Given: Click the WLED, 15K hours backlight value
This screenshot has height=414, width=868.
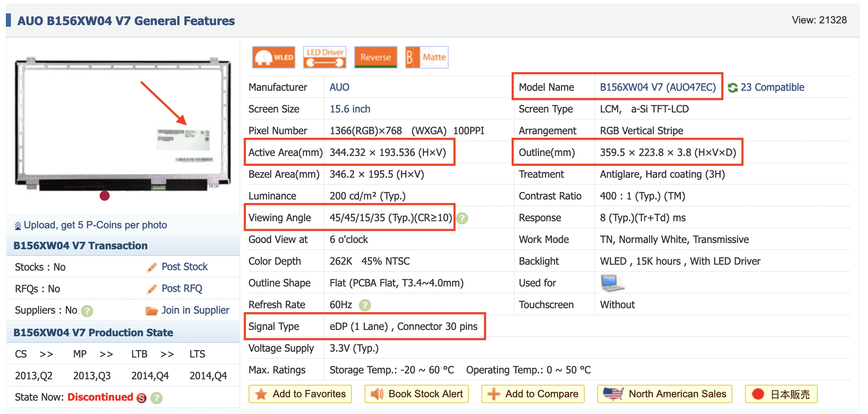Looking at the screenshot, I should click(x=680, y=261).
